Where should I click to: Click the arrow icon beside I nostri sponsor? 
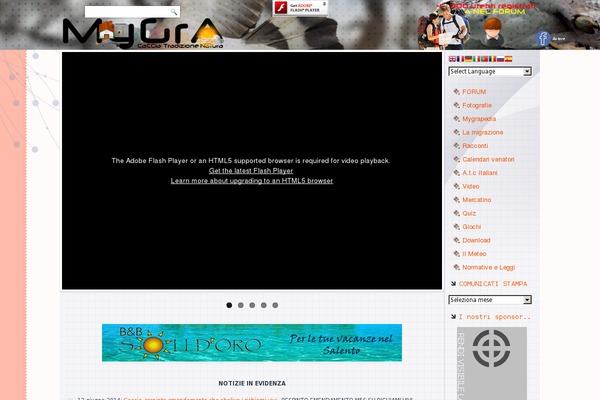pos(453,317)
